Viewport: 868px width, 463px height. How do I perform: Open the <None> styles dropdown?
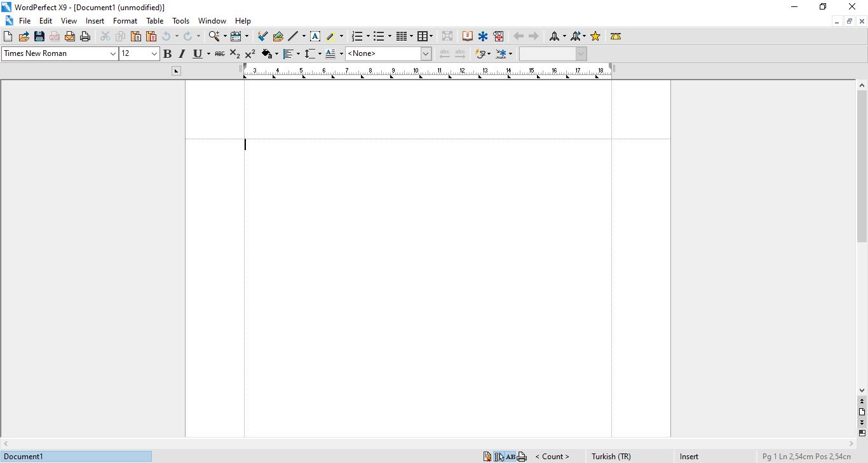[x=426, y=53]
